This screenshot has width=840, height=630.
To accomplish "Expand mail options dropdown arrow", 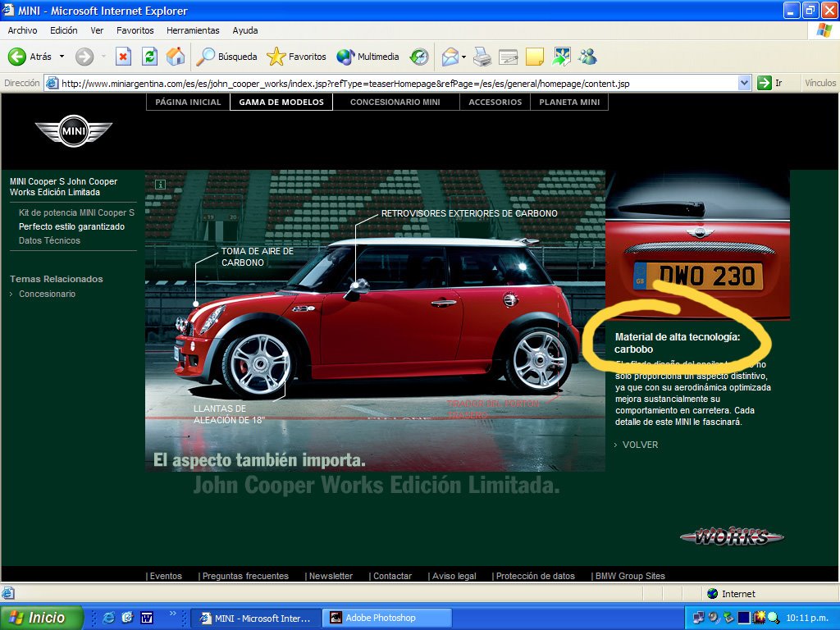I will [463, 57].
